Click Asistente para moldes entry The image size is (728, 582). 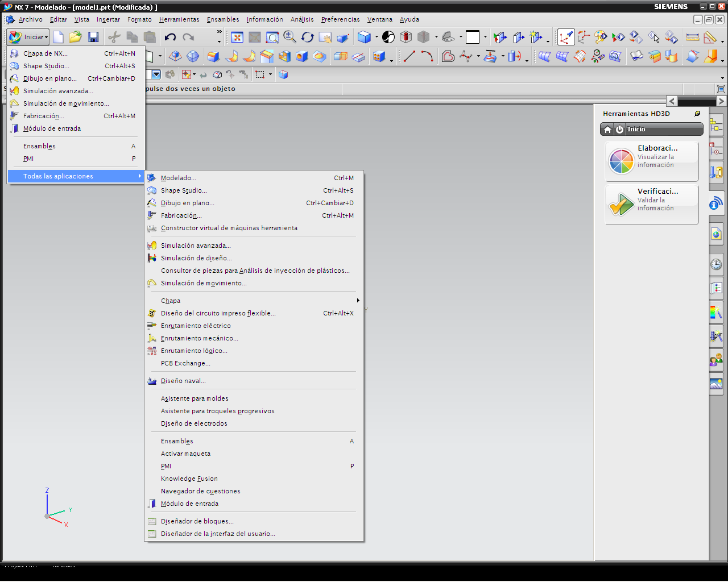pos(254,398)
